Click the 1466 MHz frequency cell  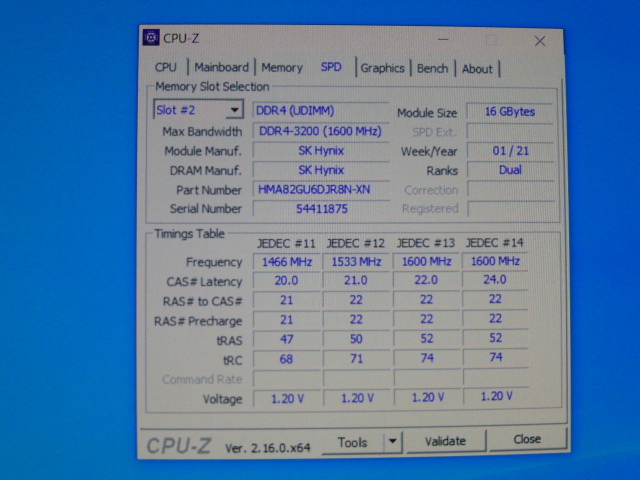[x=286, y=262]
